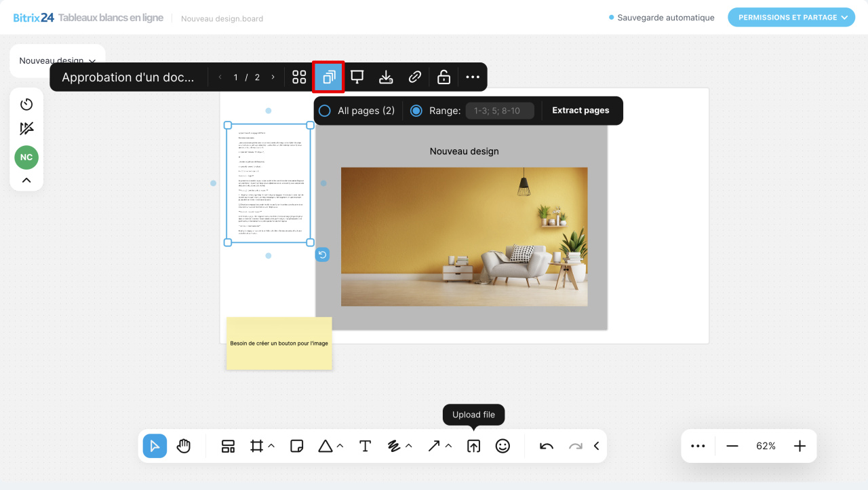This screenshot has height=490, width=868.
Task: Download the Approbation document
Action: pyautogui.click(x=385, y=77)
